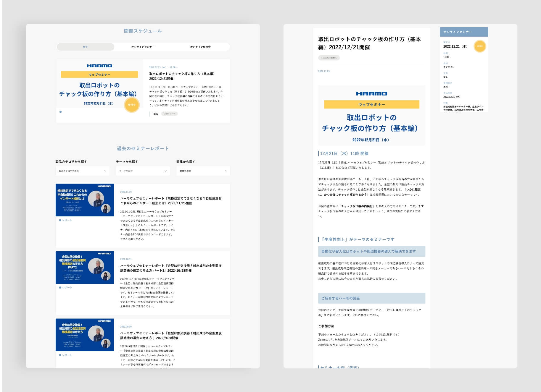Click the 業種から探す label
The image size is (541, 392).
[186, 162]
